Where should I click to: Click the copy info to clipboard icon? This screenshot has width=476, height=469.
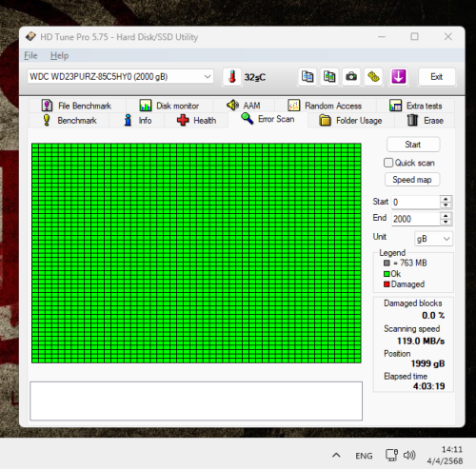coord(307,77)
